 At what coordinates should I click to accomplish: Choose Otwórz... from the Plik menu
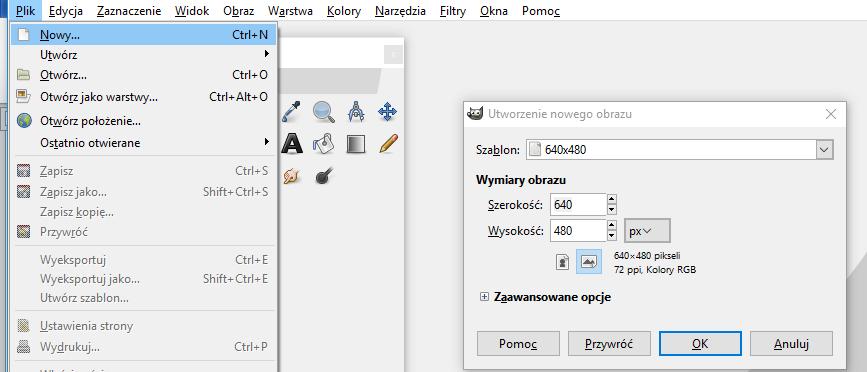click(x=144, y=75)
